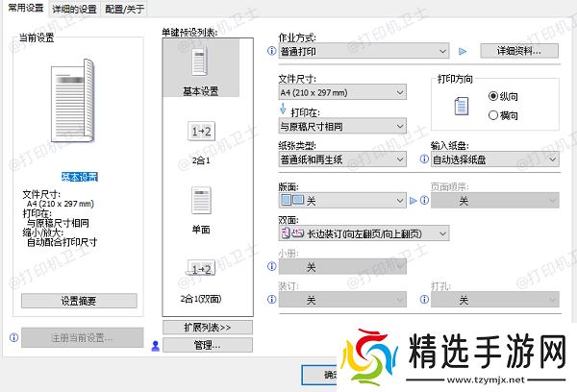Click the blue arrow next to 详细资料
This screenshot has width=577, height=392.
pyautogui.click(x=463, y=52)
